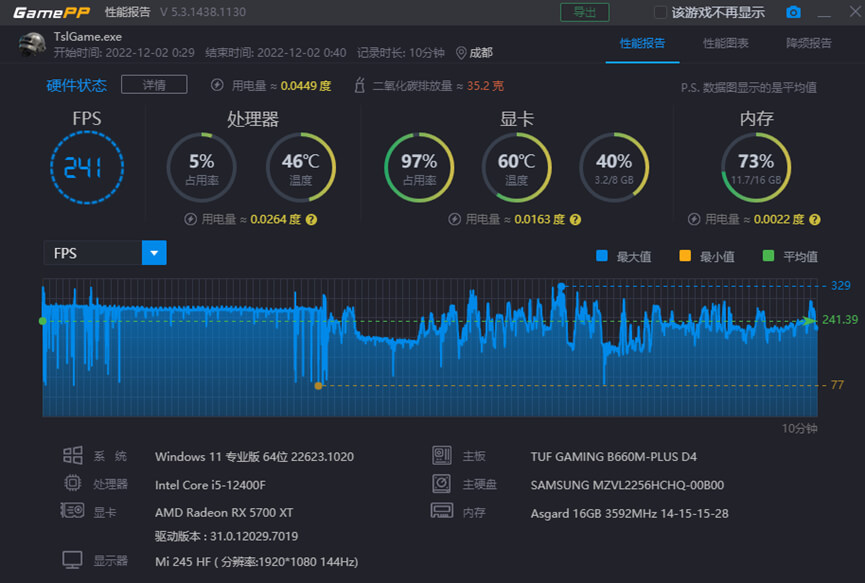
Task: Open the 详情 (Details) button beside 硬件状态
Action: click(153, 85)
